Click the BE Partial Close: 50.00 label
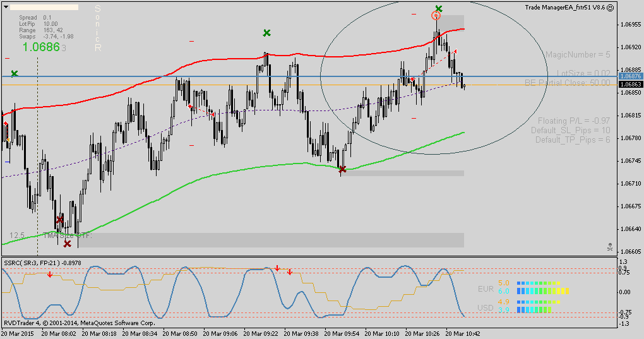Viewport: 644px width, 339px height. [x=567, y=83]
